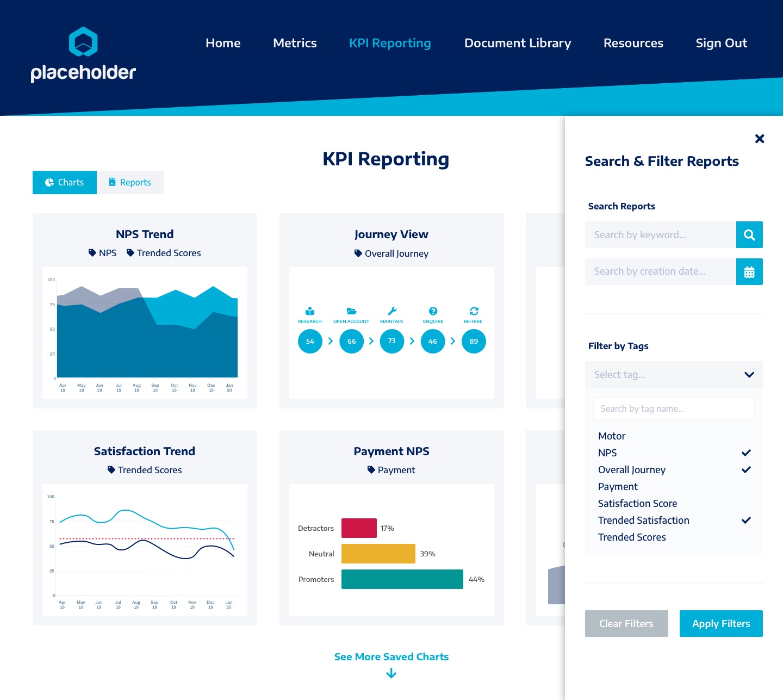Enable the Payment tag filter
783x700 pixels.
[618, 486]
